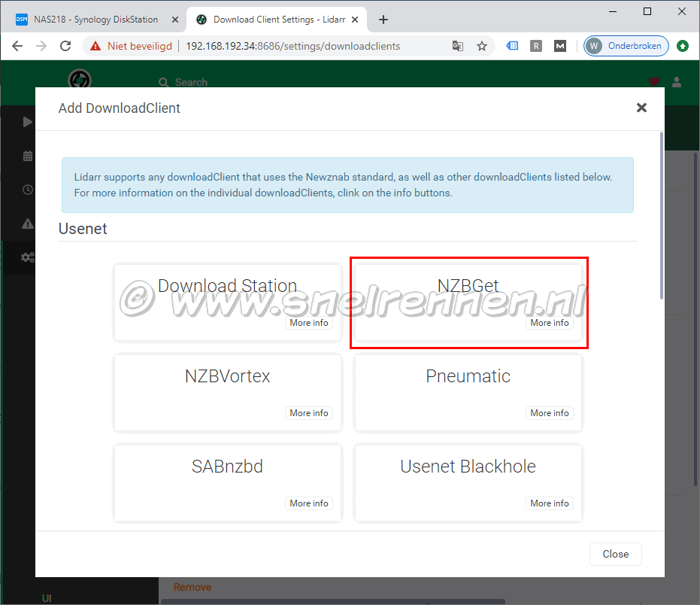Select the Download Client Settings Lidarr tab
The height and width of the screenshot is (605, 700).
coord(278,20)
